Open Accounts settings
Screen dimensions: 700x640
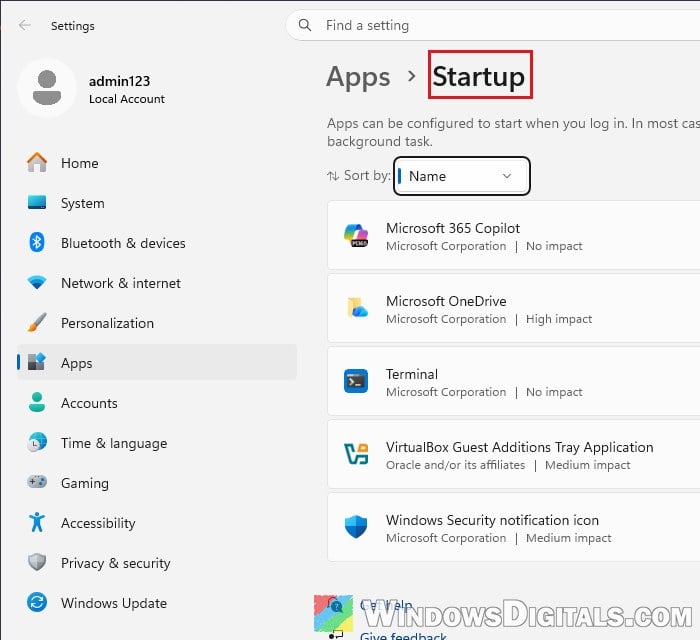click(x=157, y=403)
